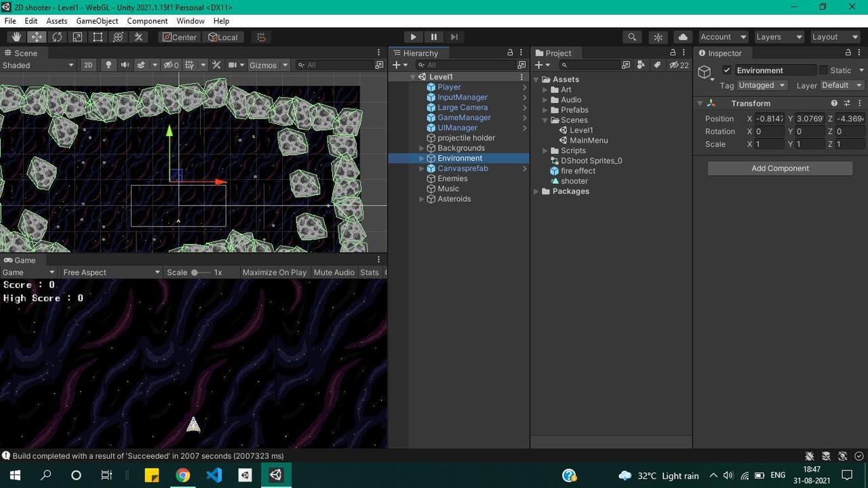The height and width of the screenshot is (488, 868).
Task: Click the Add Component button
Action: (780, 169)
